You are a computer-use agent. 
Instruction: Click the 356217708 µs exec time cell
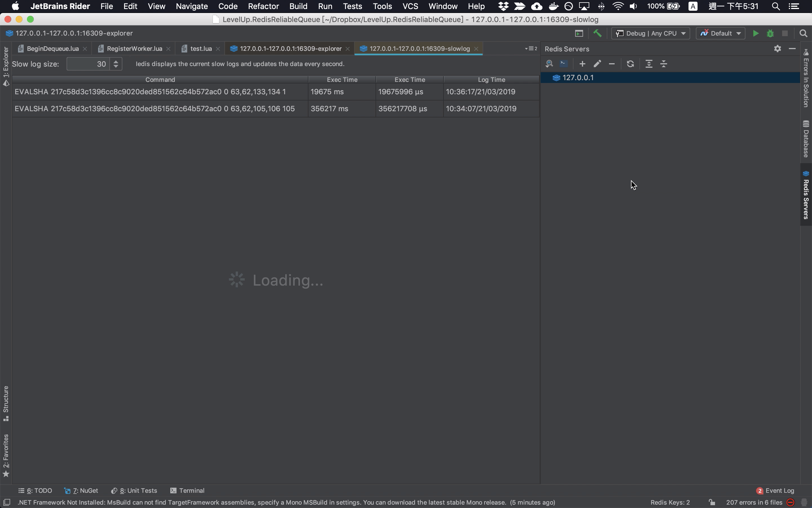click(x=410, y=109)
